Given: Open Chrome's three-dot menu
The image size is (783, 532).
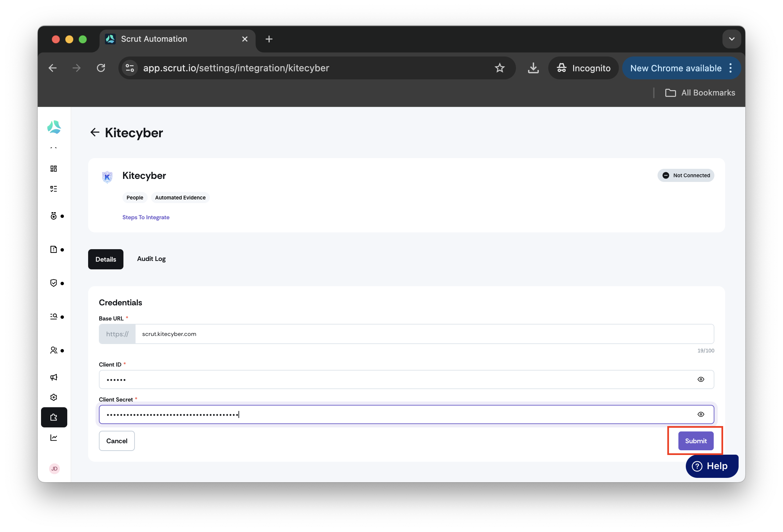Looking at the screenshot, I should click(x=731, y=68).
